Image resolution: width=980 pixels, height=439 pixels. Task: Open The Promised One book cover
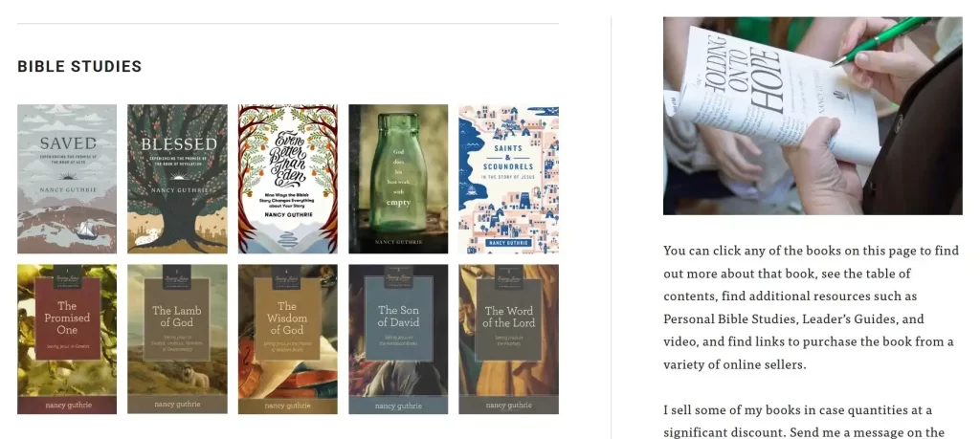tap(67, 340)
